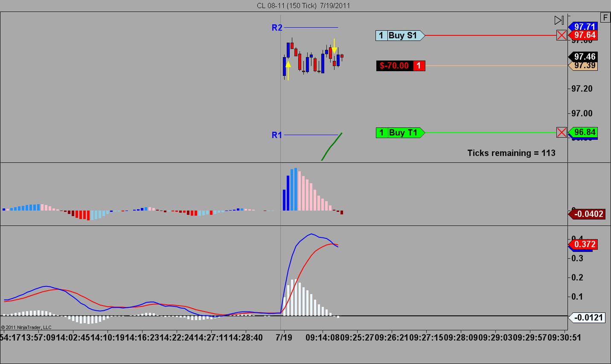Click the 97.39 entry price marker
This screenshot has height=364, width=611.
(x=583, y=66)
